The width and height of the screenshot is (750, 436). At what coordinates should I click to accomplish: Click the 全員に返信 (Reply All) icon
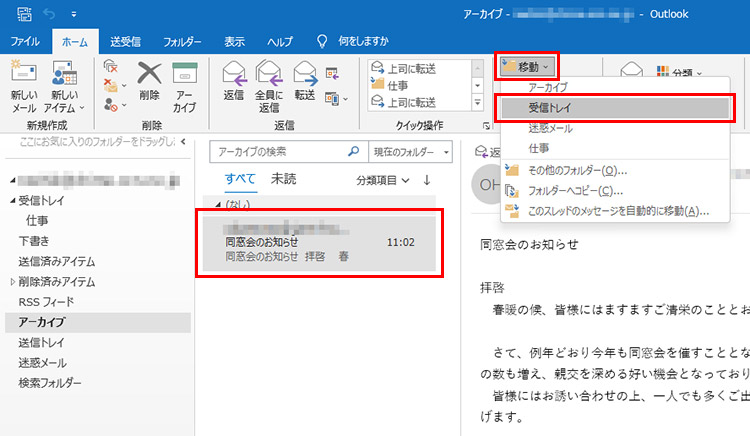coord(269,75)
